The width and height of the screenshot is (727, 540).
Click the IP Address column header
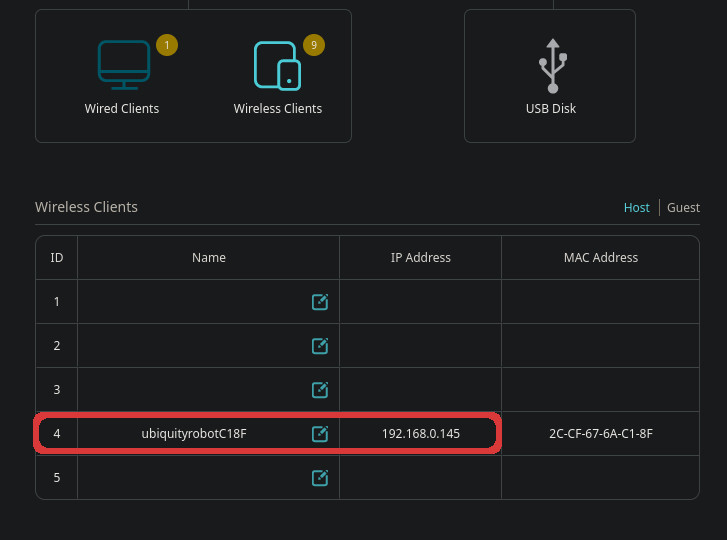(x=420, y=258)
